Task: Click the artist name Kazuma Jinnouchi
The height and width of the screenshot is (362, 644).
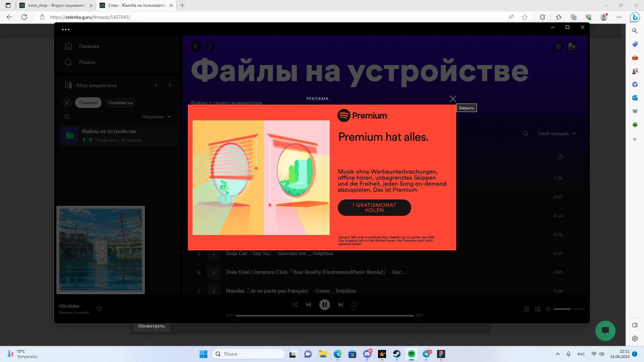Action: tap(74, 313)
